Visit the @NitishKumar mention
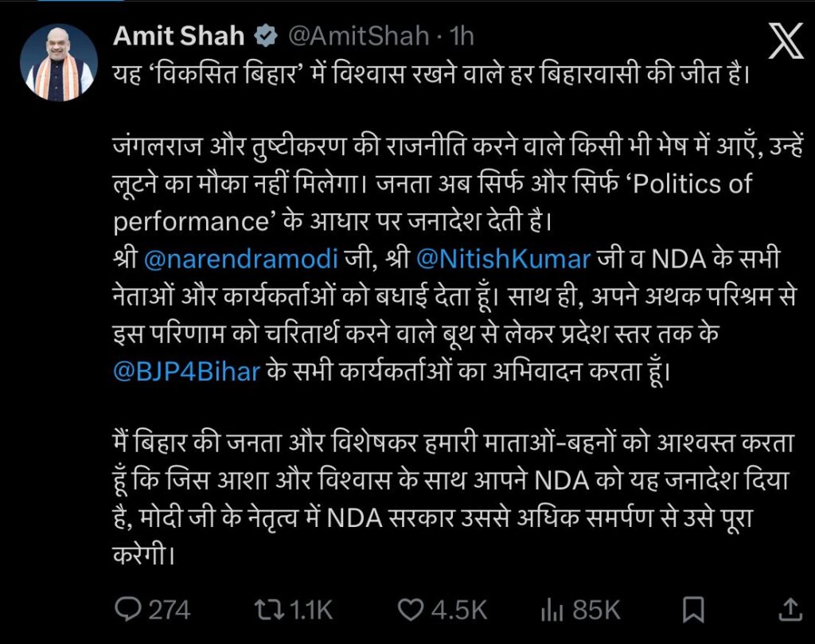The width and height of the screenshot is (815, 644). (x=502, y=258)
